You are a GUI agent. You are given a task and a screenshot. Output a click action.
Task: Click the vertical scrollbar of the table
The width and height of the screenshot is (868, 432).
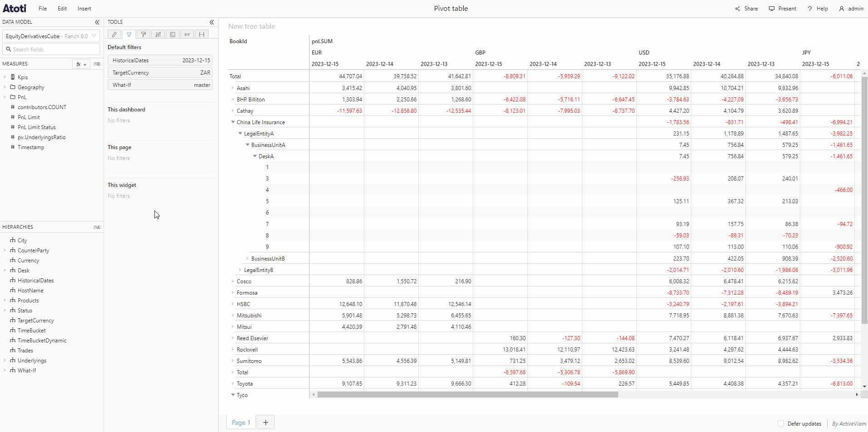pos(864,200)
